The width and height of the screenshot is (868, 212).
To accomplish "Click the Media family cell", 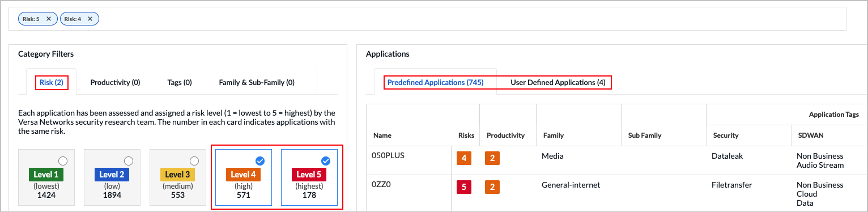I will pyautogui.click(x=552, y=156).
